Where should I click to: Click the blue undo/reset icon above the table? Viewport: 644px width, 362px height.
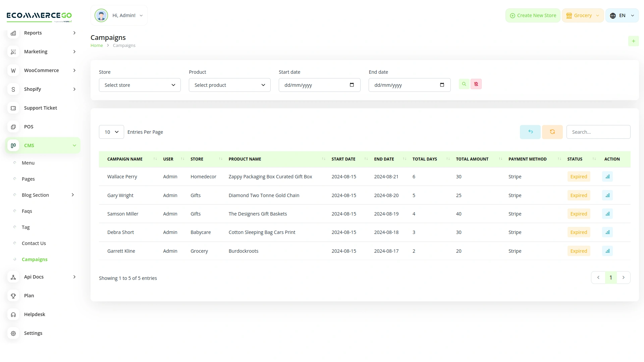pyautogui.click(x=530, y=132)
